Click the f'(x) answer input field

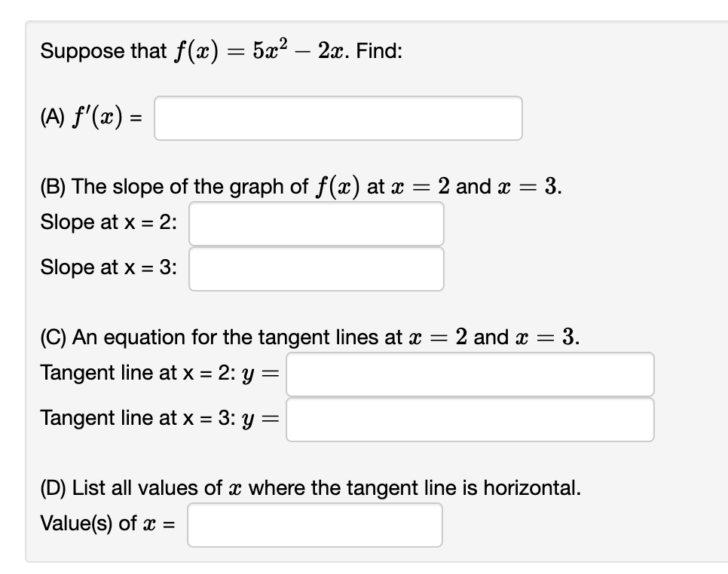[337, 119]
